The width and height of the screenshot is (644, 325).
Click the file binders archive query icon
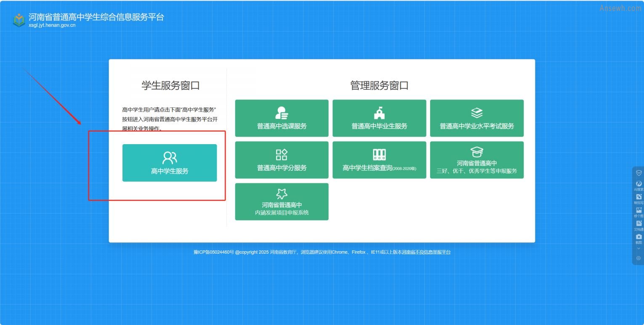click(x=379, y=154)
